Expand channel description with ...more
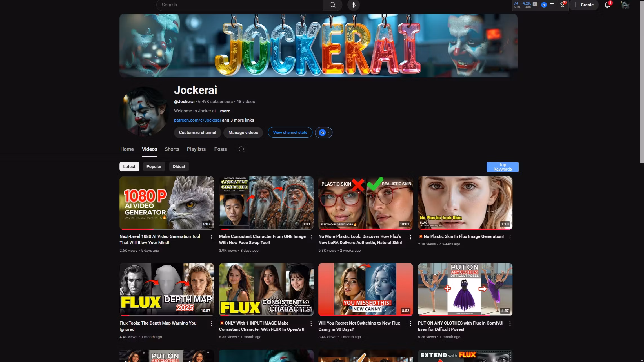 [x=223, y=111]
